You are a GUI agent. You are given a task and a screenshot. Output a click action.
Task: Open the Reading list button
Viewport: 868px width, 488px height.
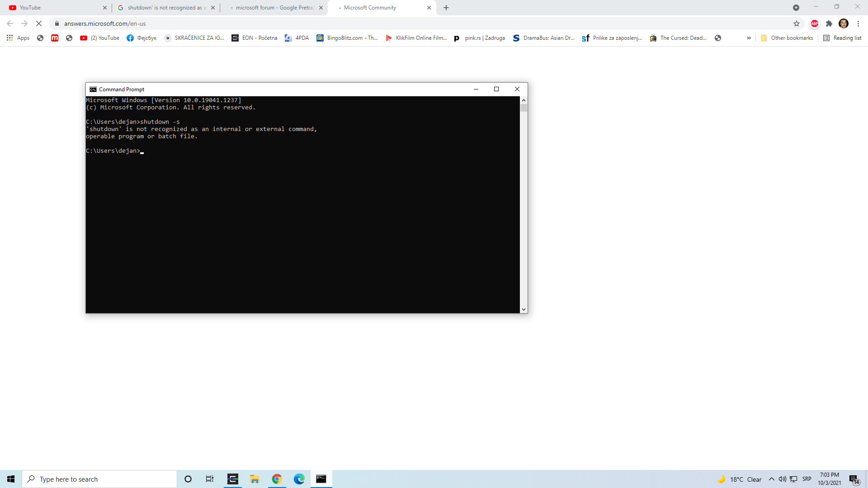coord(842,38)
